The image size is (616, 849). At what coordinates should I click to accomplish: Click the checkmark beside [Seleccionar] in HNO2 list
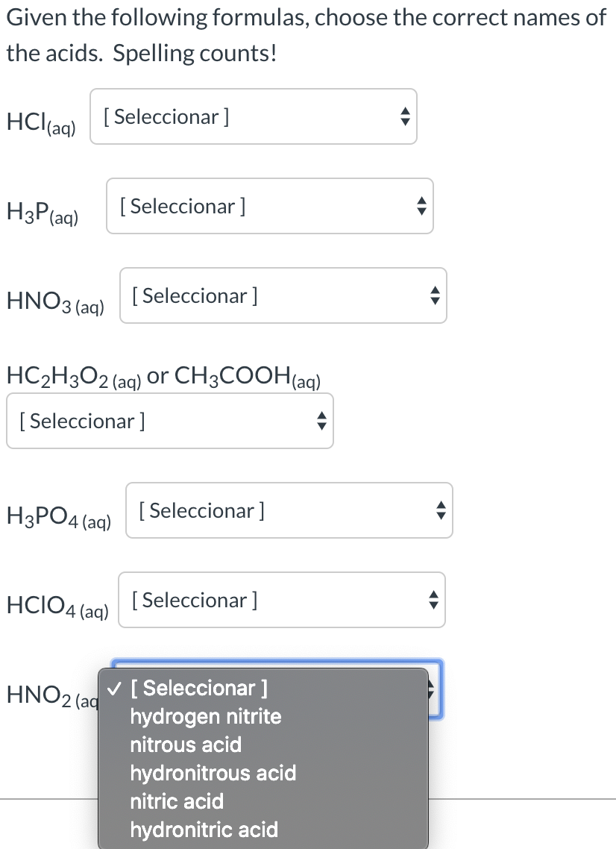[113, 688]
